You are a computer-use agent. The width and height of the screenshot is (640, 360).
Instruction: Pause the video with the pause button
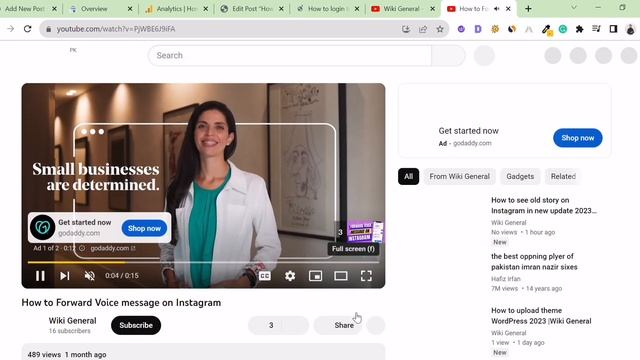click(x=40, y=276)
